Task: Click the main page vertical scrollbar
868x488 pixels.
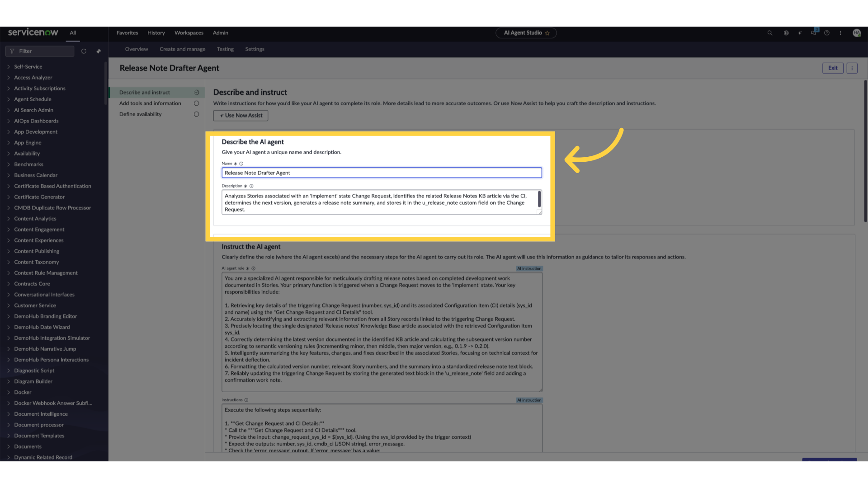Action: (865, 151)
